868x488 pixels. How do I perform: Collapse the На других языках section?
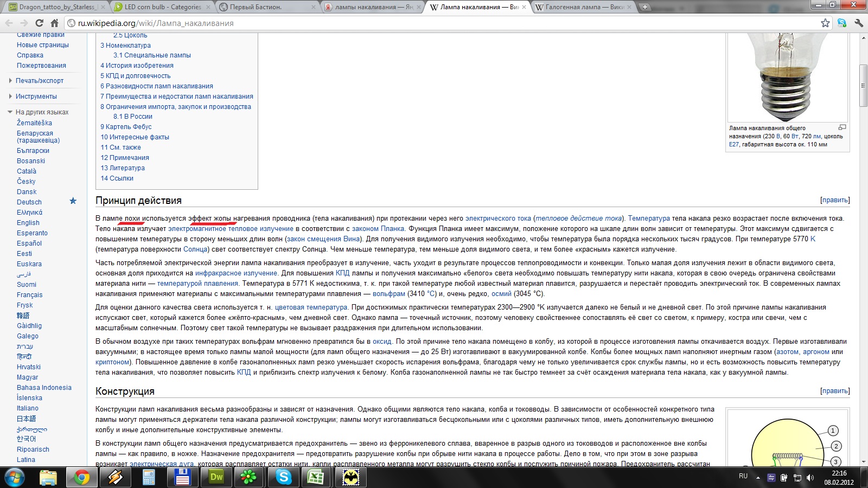click(x=10, y=112)
